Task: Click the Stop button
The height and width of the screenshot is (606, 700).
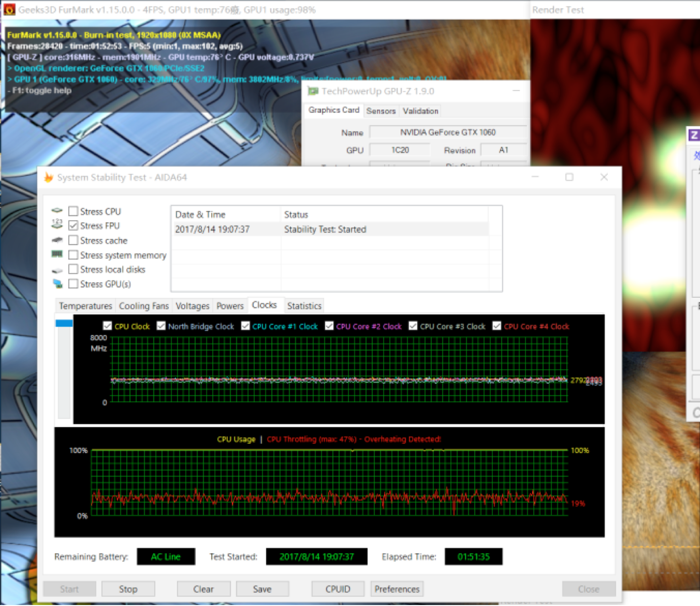Action: click(x=128, y=589)
